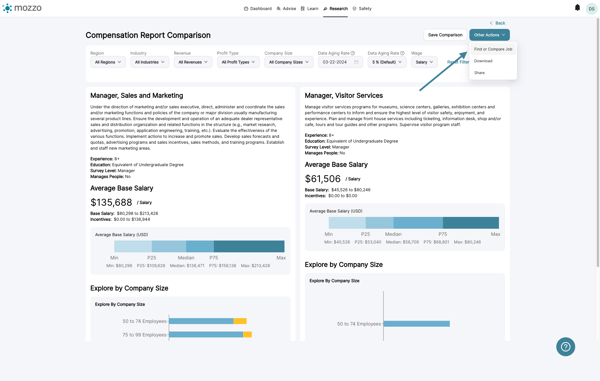Click the Median: $136,471 value
Viewport: 600px width, 381px height.
pyautogui.click(x=187, y=265)
